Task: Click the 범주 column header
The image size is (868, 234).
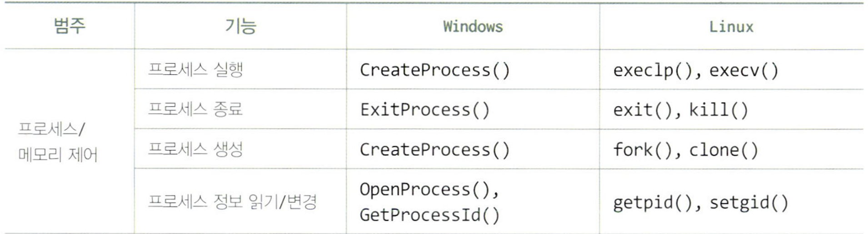Action: coord(69,25)
